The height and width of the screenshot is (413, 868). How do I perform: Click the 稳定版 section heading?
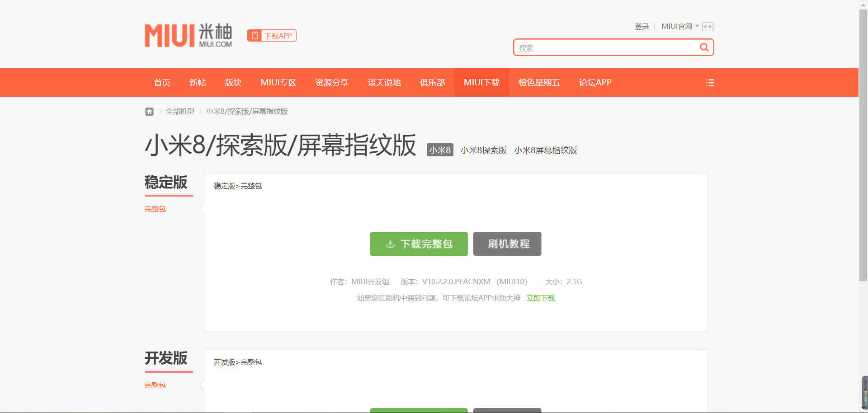(166, 183)
